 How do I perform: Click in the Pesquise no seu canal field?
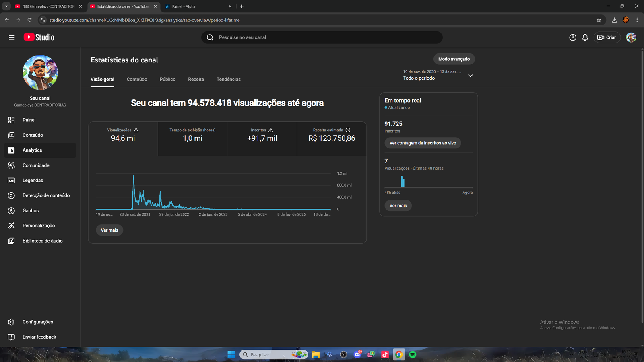click(322, 37)
